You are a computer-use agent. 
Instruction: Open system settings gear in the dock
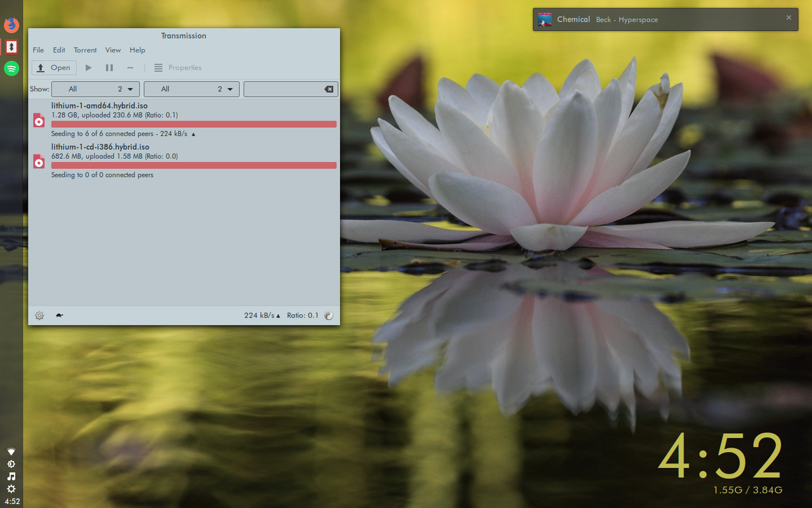point(11,489)
